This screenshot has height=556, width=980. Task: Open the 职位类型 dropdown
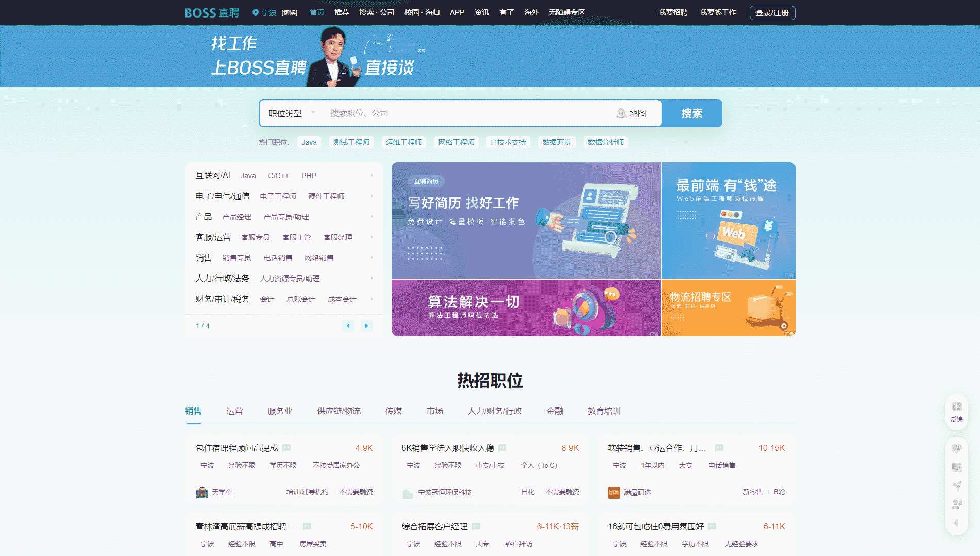pyautogui.click(x=291, y=113)
